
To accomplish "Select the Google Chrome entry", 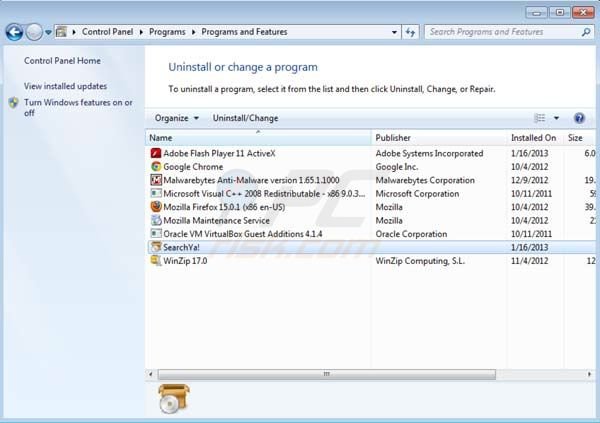I will pos(372,167).
